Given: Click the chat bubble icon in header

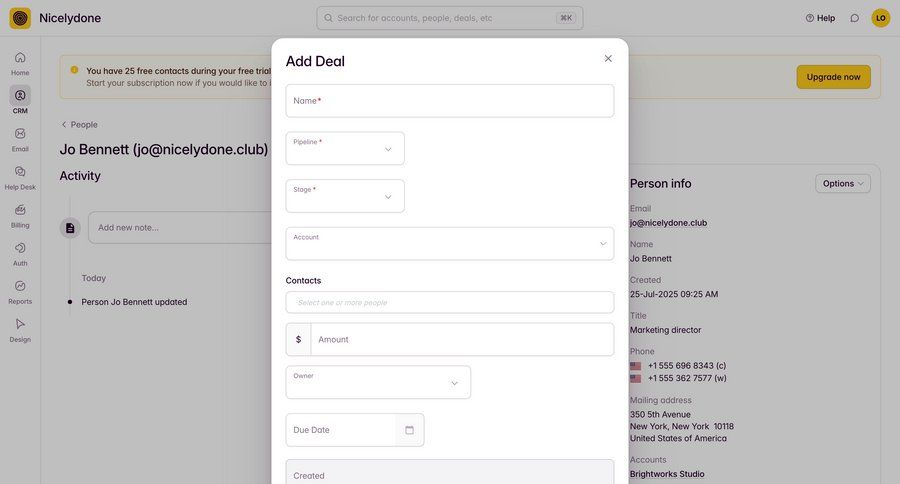Looking at the screenshot, I should click(x=855, y=18).
